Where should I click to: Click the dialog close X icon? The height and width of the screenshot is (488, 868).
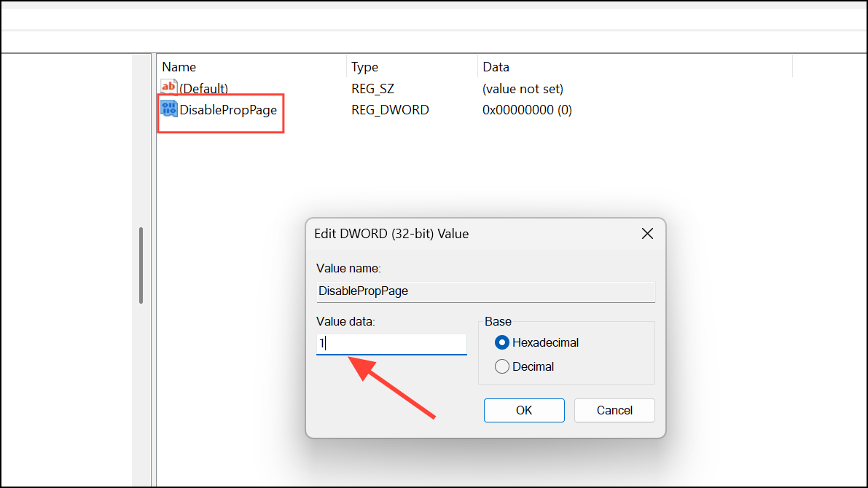click(647, 234)
